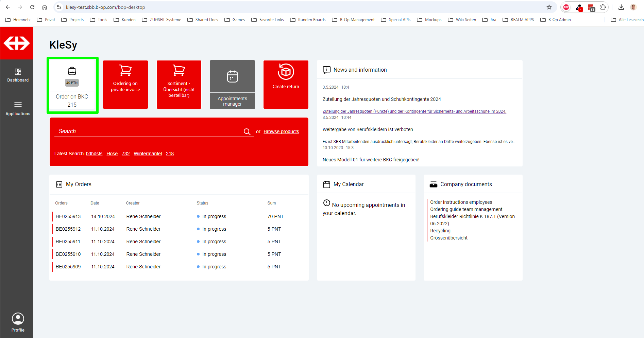
Task: Open the Dashboard sidebar icon
Action: (18, 75)
